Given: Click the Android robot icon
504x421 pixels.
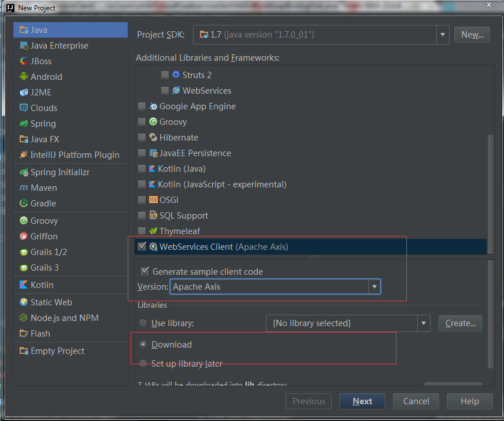Looking at the screenshot, I should pyautogui.click(x=24, y=76).
